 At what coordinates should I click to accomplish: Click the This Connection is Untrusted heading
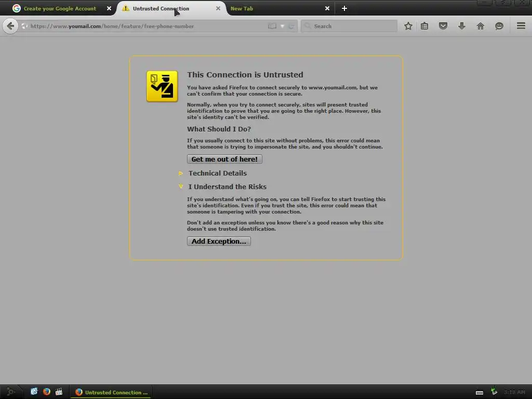point(245,75)
